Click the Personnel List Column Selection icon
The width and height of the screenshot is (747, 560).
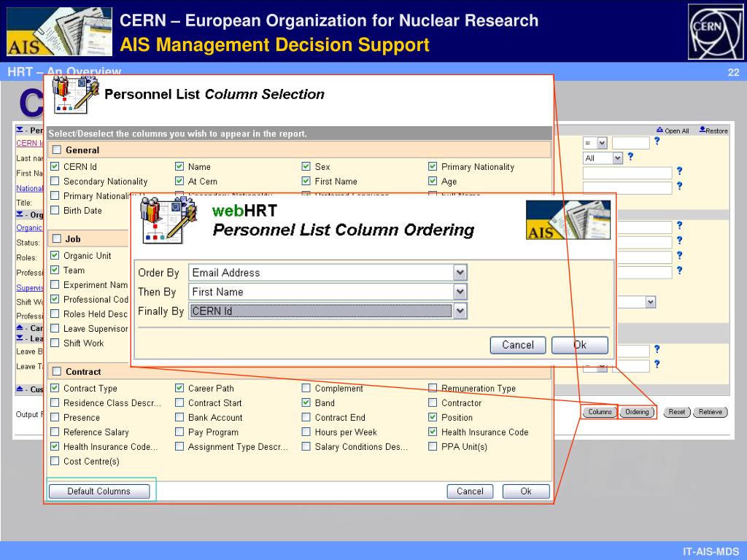click(75, 95)
